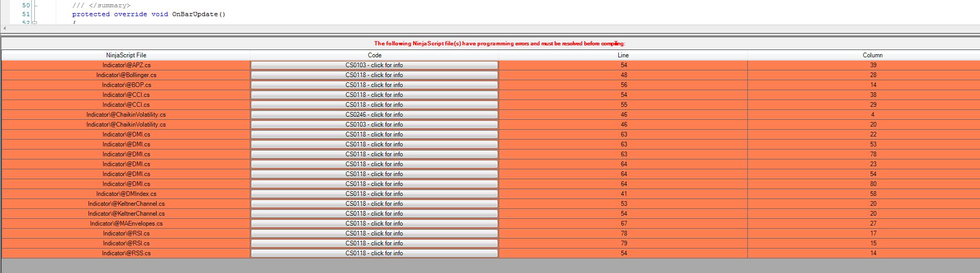Select line value 67 in @MAEnvelopes.cs row

(x=623, y=224)
